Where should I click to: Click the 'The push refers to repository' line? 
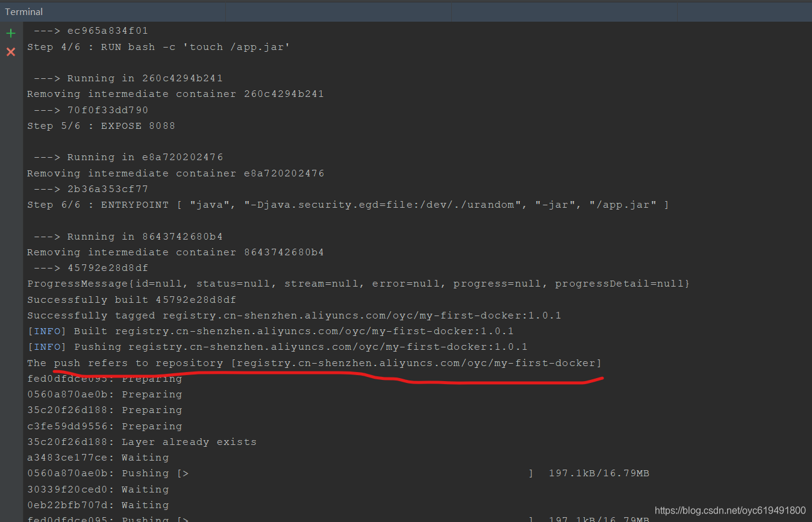(x=314, y=362)
